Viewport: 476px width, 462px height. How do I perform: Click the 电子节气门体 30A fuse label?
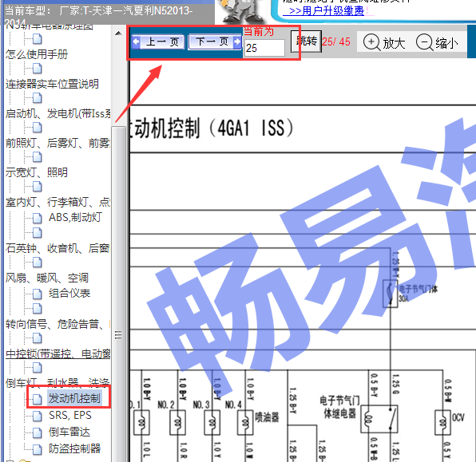tap(418, 294)
